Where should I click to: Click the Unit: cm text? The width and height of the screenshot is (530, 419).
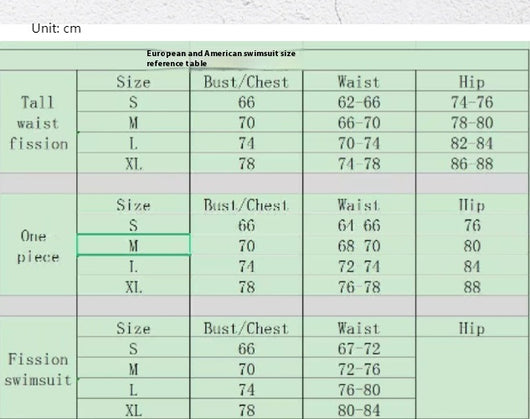(56, 28)
